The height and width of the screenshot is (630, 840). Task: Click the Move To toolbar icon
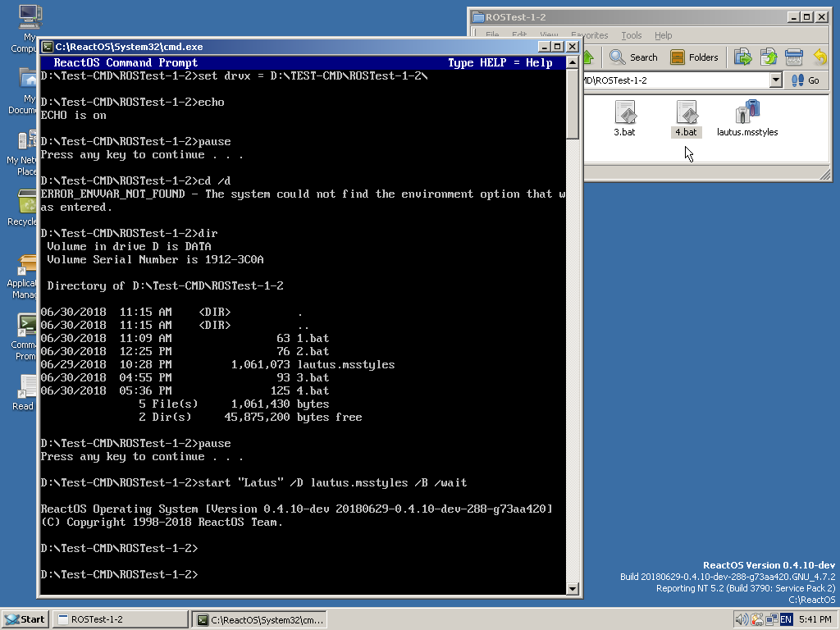pos(742,57)
